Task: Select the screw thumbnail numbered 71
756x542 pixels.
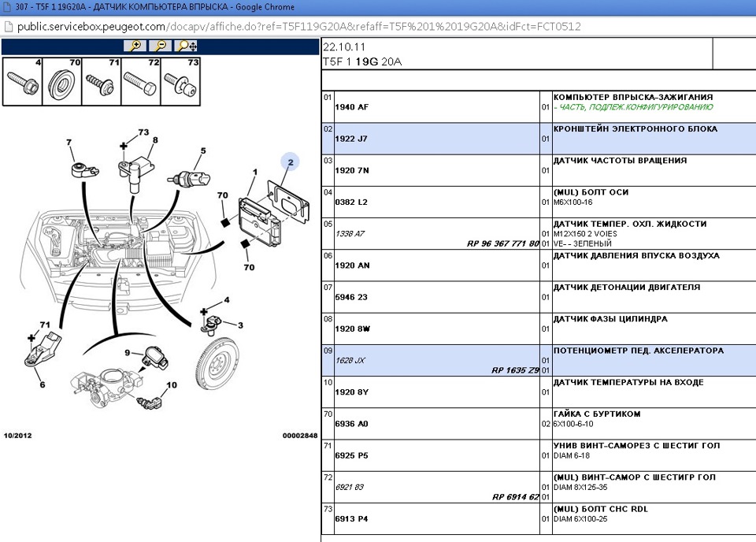Action: [x=102, y=81]
